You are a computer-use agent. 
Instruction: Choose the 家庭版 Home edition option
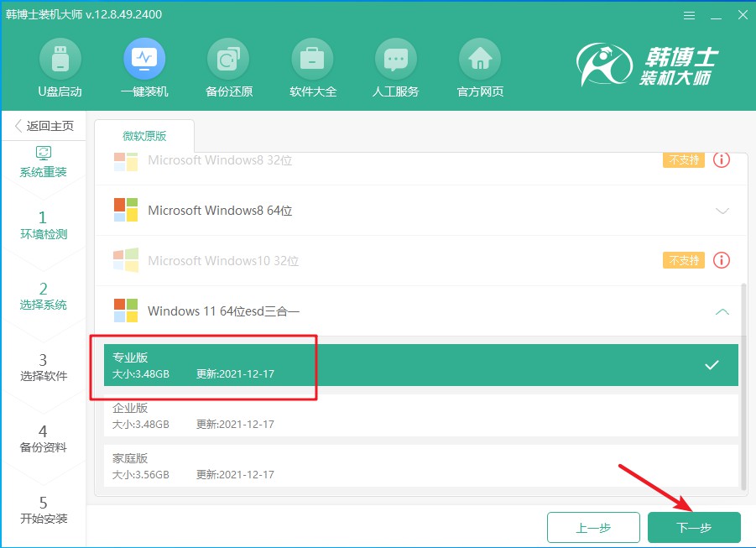click(420, 466)
